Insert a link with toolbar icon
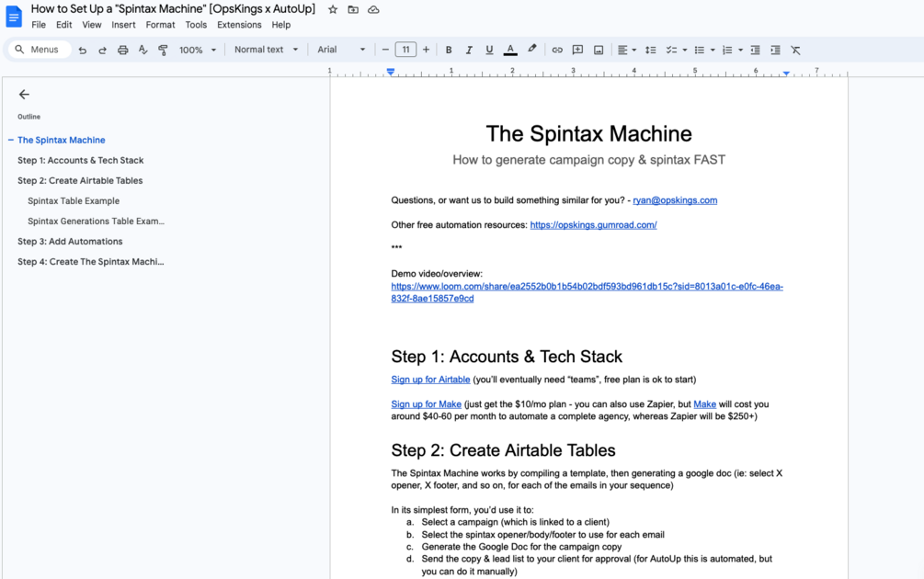 (x=557, y=50)
